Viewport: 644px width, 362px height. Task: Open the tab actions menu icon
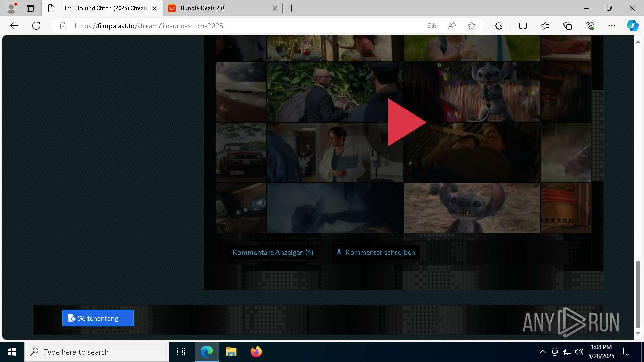point(30,8)
